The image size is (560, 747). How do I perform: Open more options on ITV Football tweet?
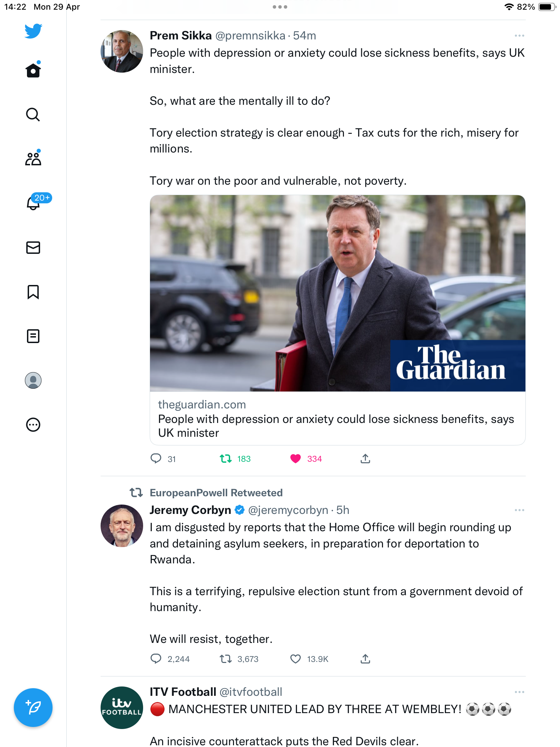click(519, 692)
